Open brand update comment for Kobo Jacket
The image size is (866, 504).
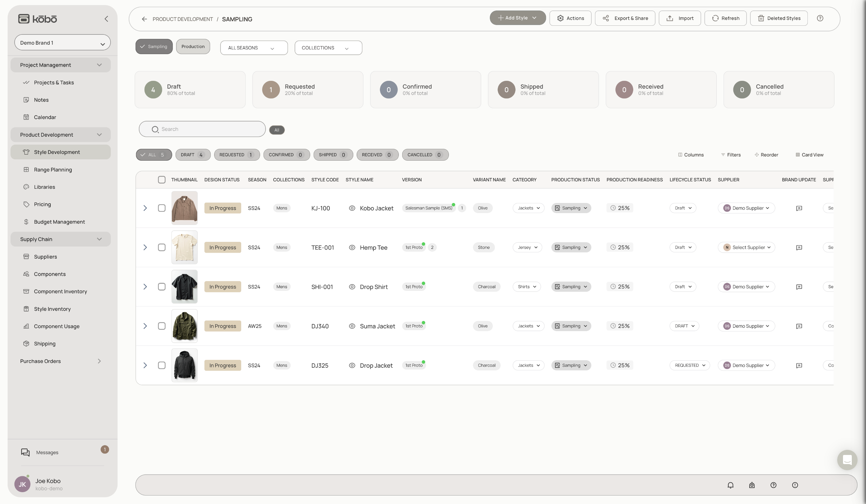tap(799, 208)
